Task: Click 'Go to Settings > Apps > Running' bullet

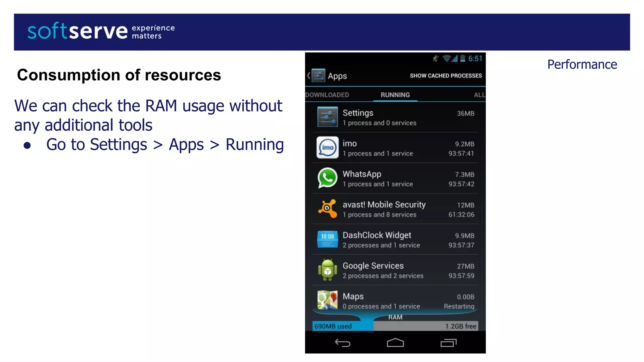Action: point(165,145)
